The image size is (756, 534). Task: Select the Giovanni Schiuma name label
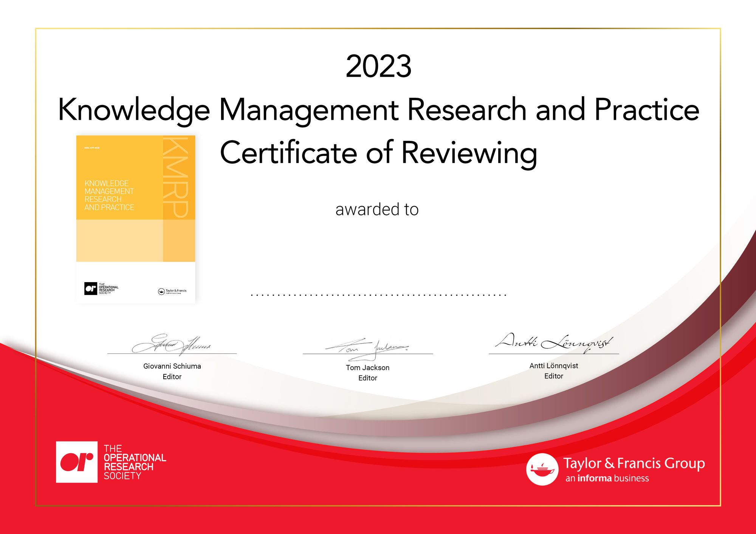pyautogui.click(x=172, y=366)
